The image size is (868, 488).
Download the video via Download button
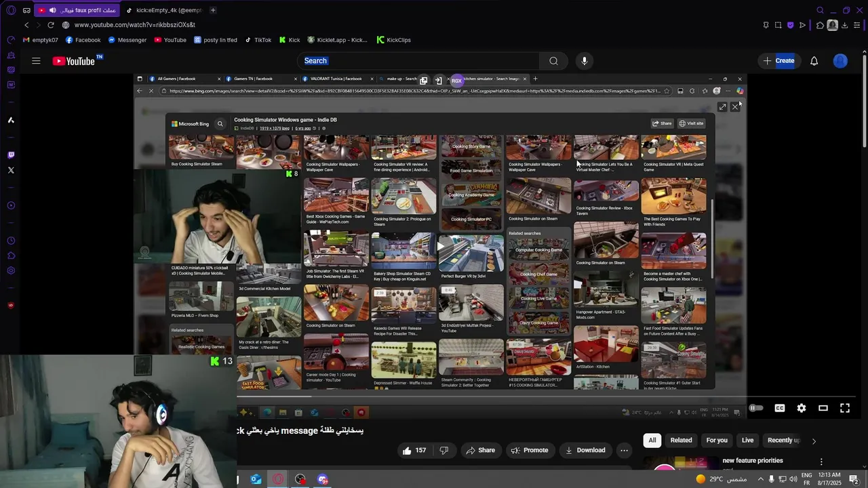click(x=585, y=450)
